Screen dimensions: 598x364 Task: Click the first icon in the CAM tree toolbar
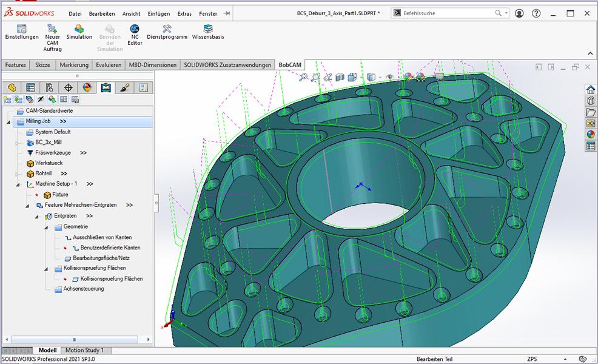pos(7,99)
